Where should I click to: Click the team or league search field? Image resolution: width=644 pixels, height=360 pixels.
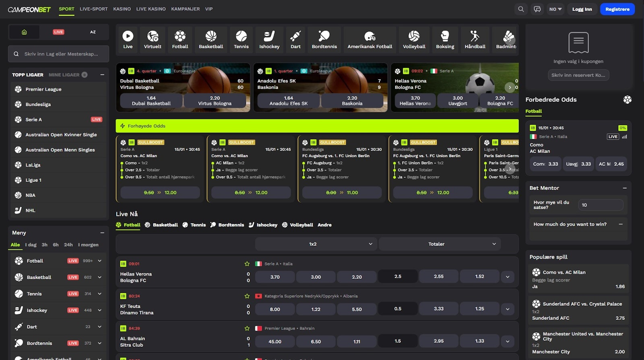tap(60, 54)
